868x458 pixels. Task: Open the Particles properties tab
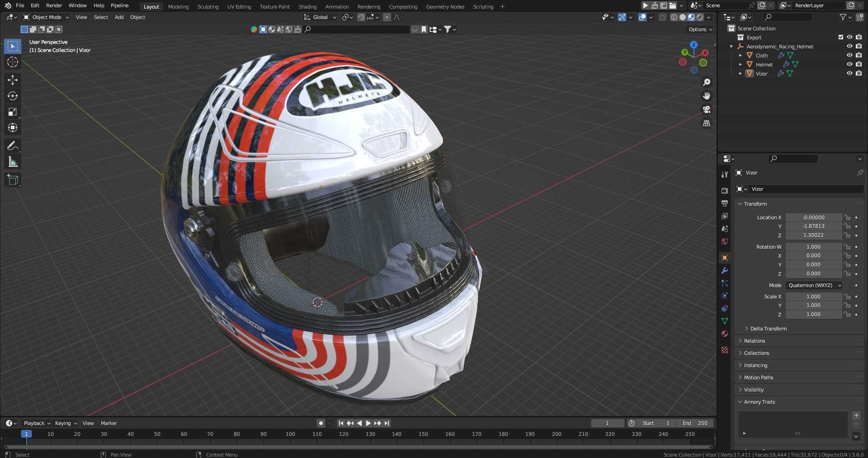725,283
